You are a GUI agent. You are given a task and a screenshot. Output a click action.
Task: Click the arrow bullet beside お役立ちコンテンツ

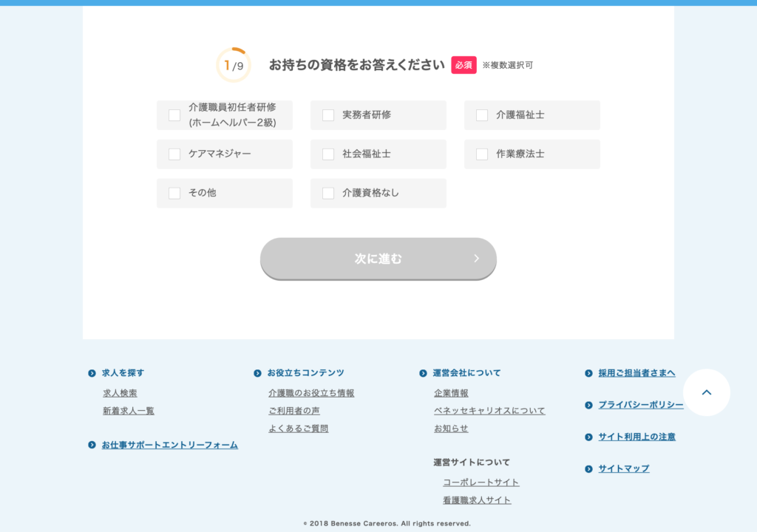point(257,373)
